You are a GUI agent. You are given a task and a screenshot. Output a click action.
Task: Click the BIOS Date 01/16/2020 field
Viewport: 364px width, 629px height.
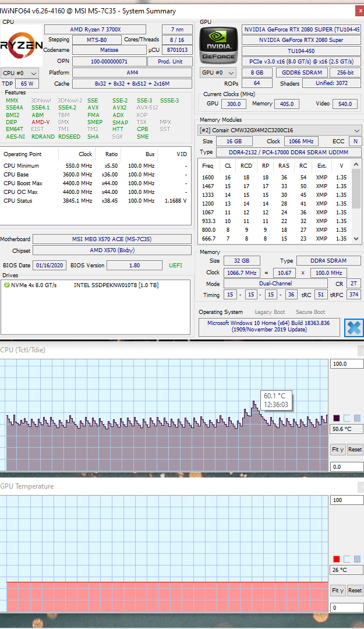(x=50, y=265)
